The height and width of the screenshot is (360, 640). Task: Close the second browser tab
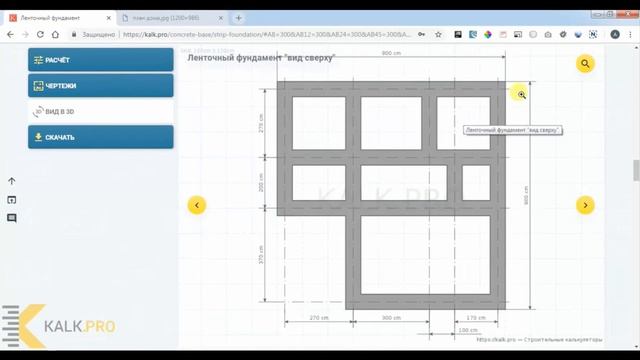[220, 18]
